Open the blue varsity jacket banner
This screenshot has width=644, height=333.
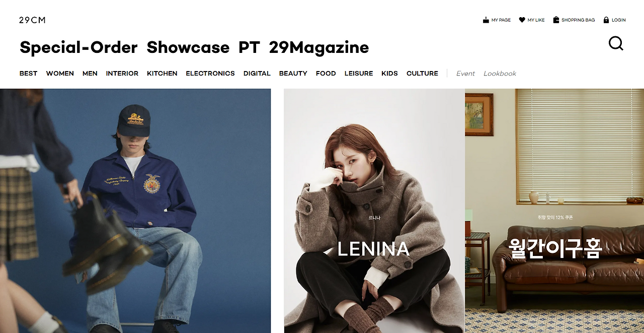[x=135, y=211]
